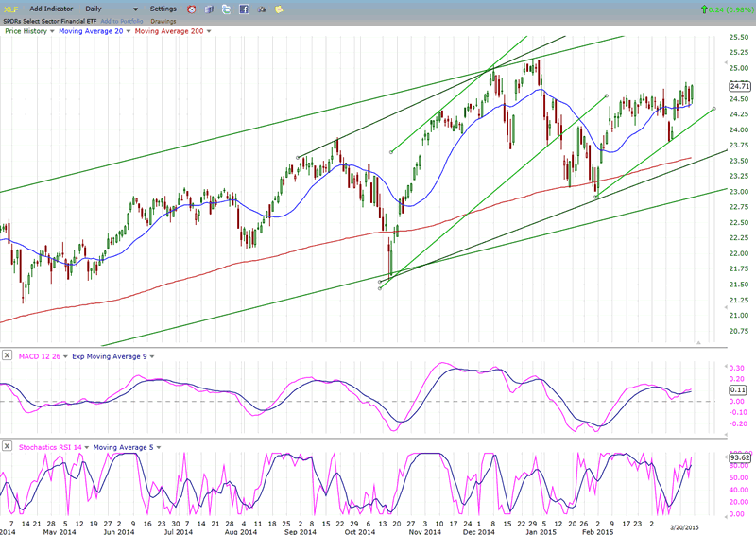Share chart via Twitter icon
This screenshot has height=535, width=756.
pos(226,9)
